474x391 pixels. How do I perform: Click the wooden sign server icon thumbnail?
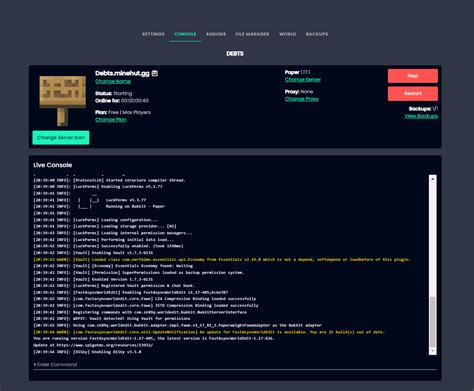(62, 100)
